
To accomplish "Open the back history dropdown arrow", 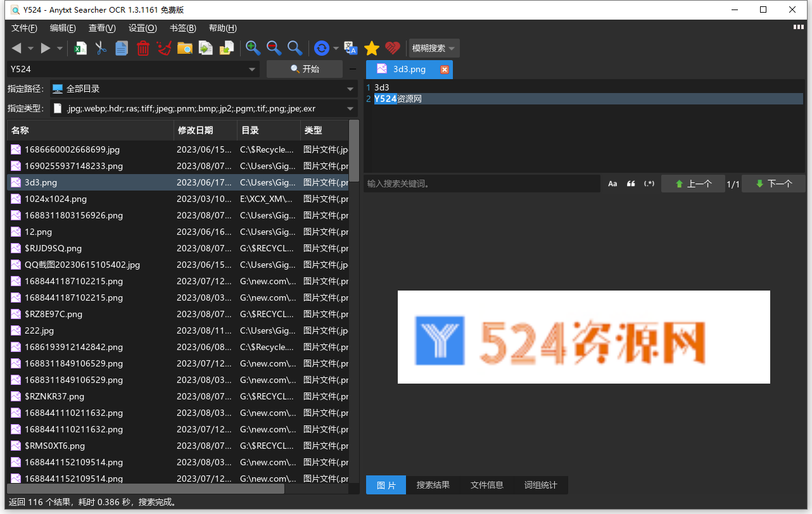I will click(32, 48).
